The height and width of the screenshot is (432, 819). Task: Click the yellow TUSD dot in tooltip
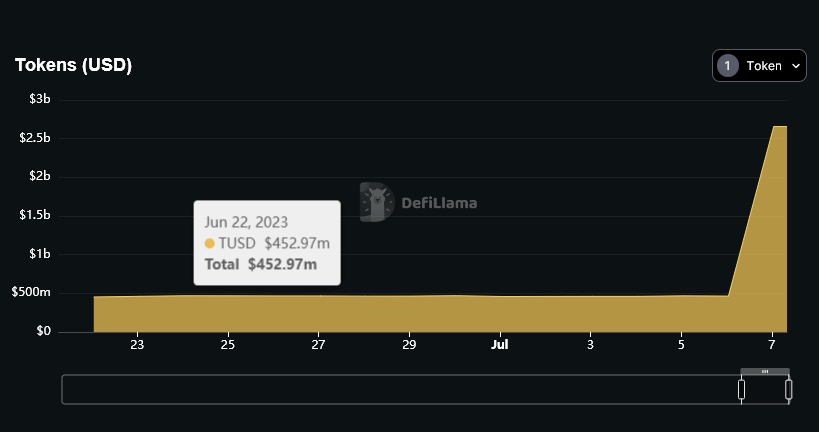point(210,243)
